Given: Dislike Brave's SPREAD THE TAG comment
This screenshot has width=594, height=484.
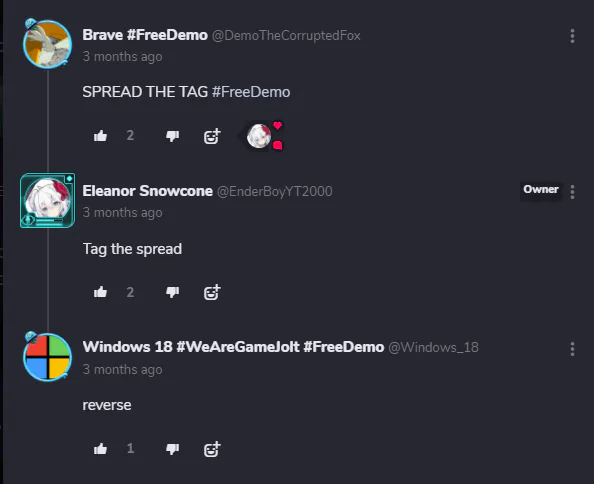Looking at the screenshot, I should [x=172, y=136].
